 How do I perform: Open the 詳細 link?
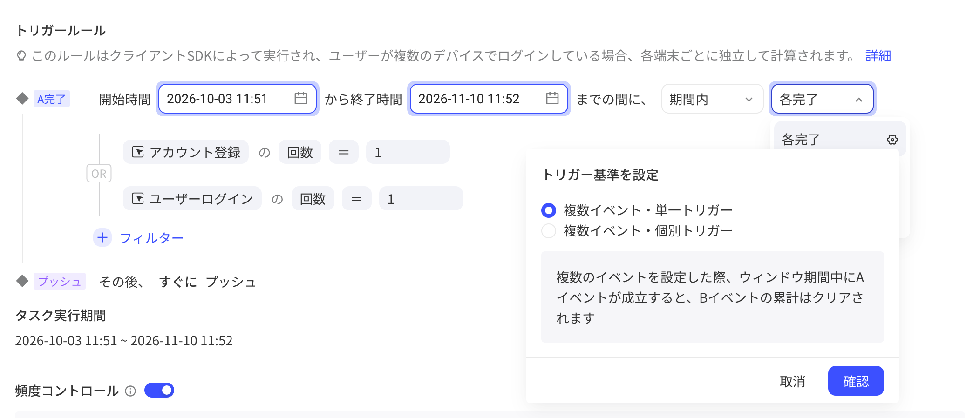[x=878, y=56]
